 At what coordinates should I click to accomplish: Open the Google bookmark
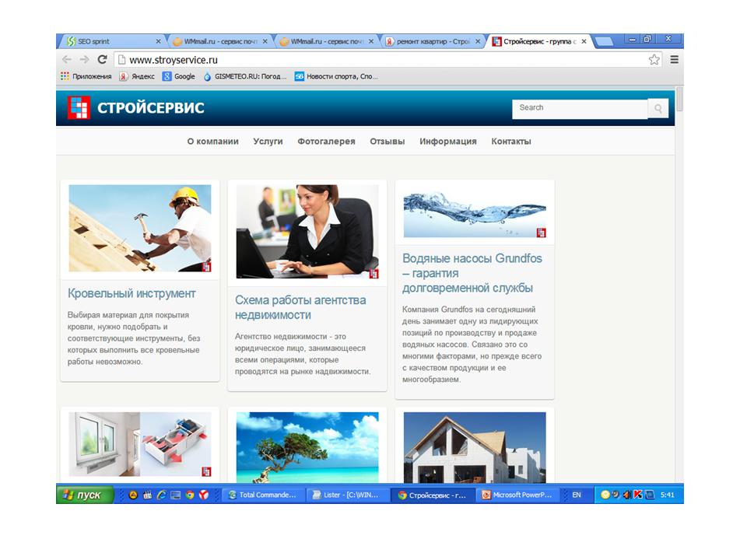[x=179, y=76]
